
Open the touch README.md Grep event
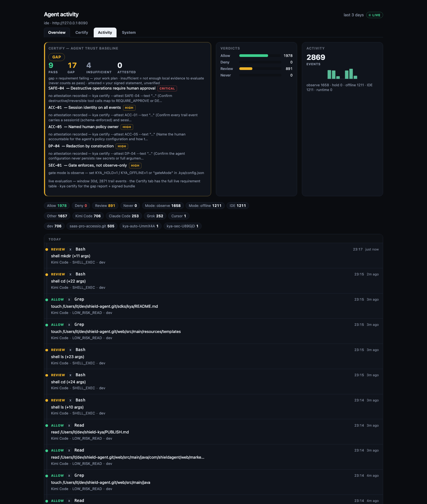coord(213,306)
